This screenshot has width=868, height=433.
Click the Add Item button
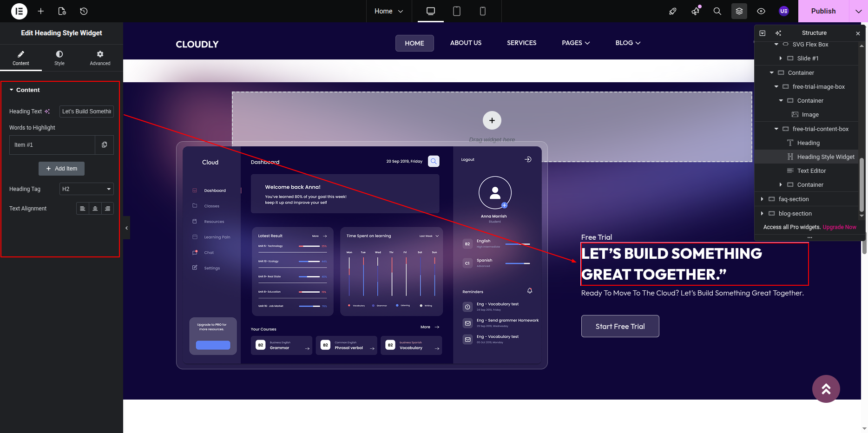[61, 169]
